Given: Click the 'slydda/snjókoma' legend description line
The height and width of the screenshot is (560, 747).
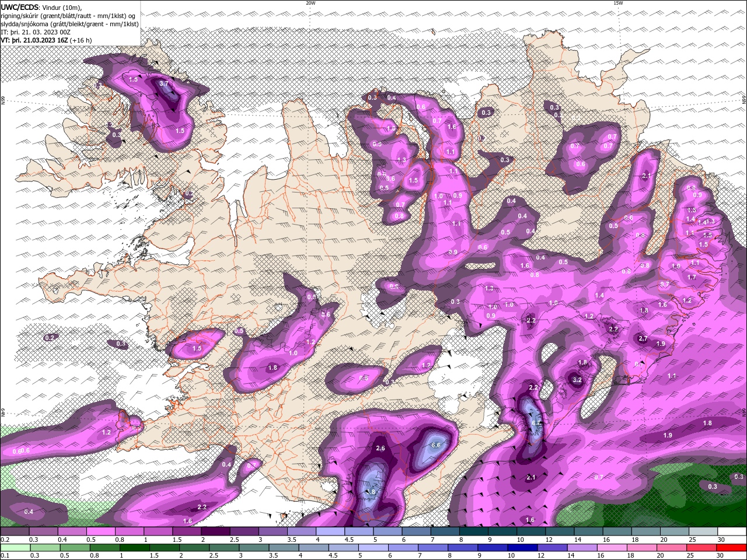Looking at the screenshot, I should coord(70,24).
